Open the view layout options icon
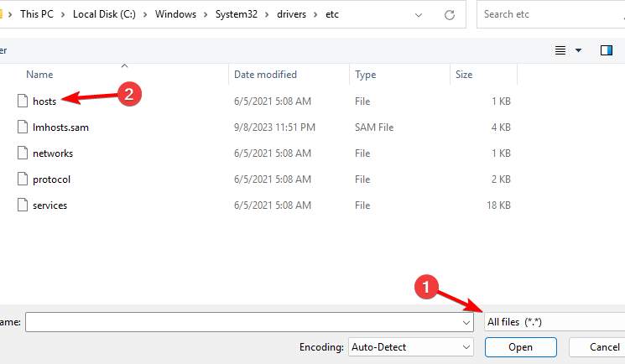The height and width of the screenshot is (364, 625). click(x=560, y=51)
